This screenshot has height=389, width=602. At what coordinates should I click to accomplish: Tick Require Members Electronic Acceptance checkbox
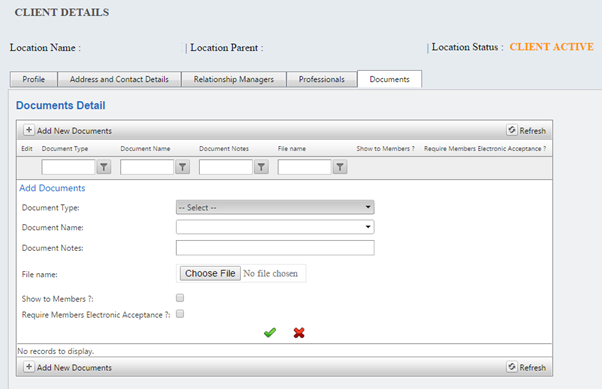[180, 314]
